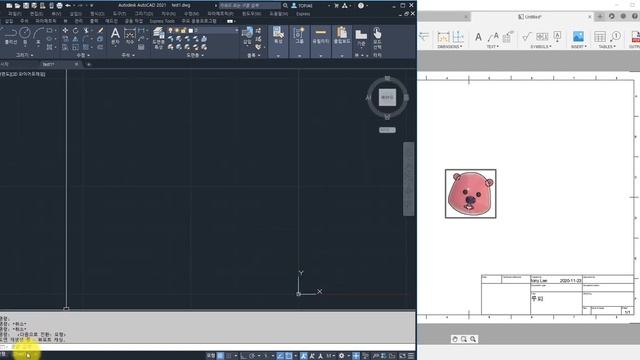640x360 pixels.
Task: Open the multiline Text tool
Action: 116,36
